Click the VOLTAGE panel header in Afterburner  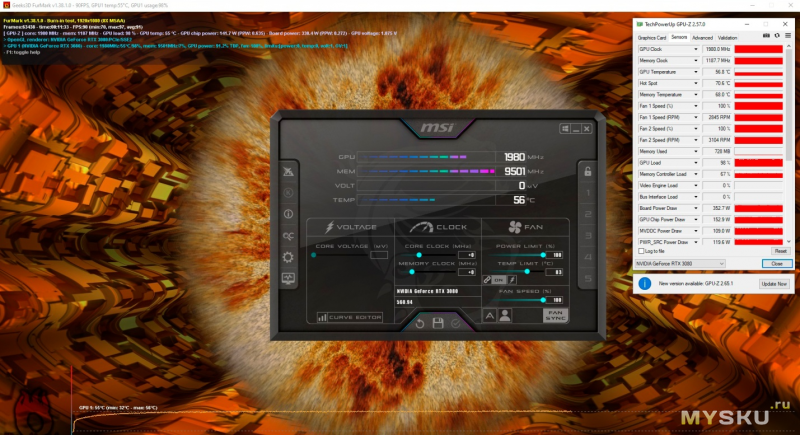351,227
